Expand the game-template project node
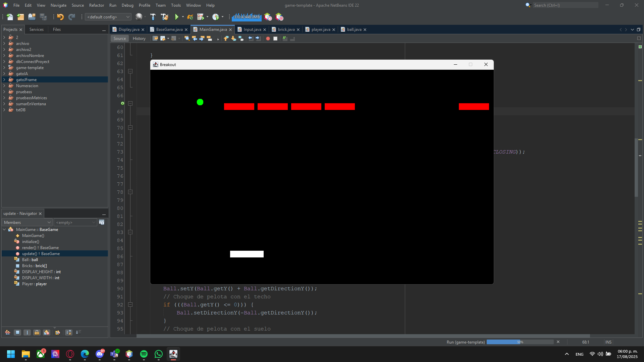644x362 pixels. tap(4, 68)
